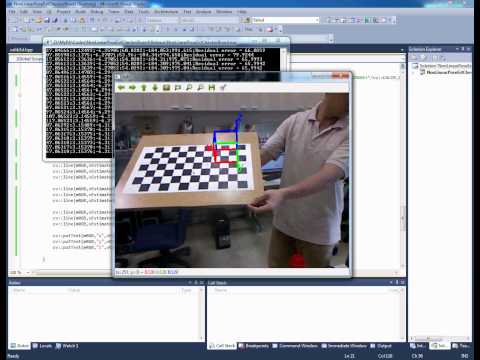Switch to the Locals tab
480x360 pixels.
click(43, 346)
